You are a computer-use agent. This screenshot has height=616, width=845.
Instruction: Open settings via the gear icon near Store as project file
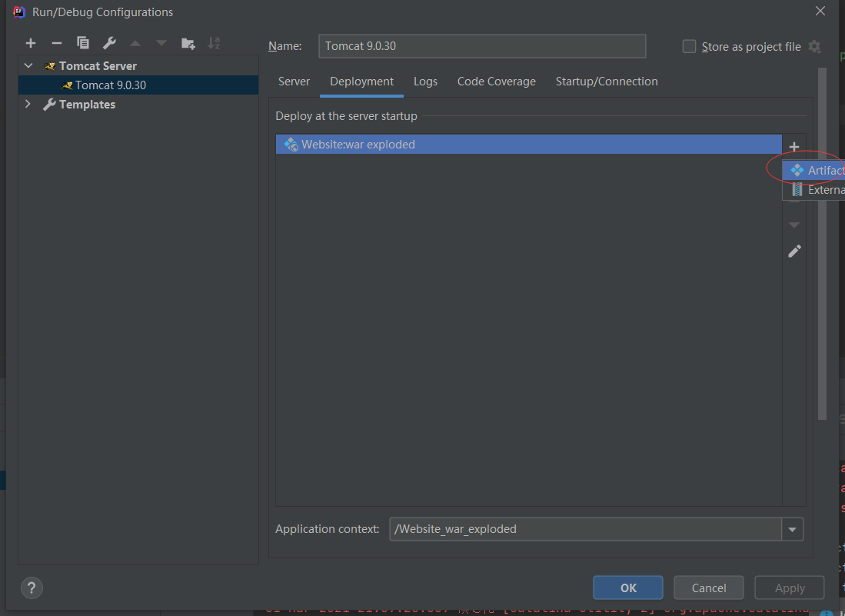coord(814,46)
